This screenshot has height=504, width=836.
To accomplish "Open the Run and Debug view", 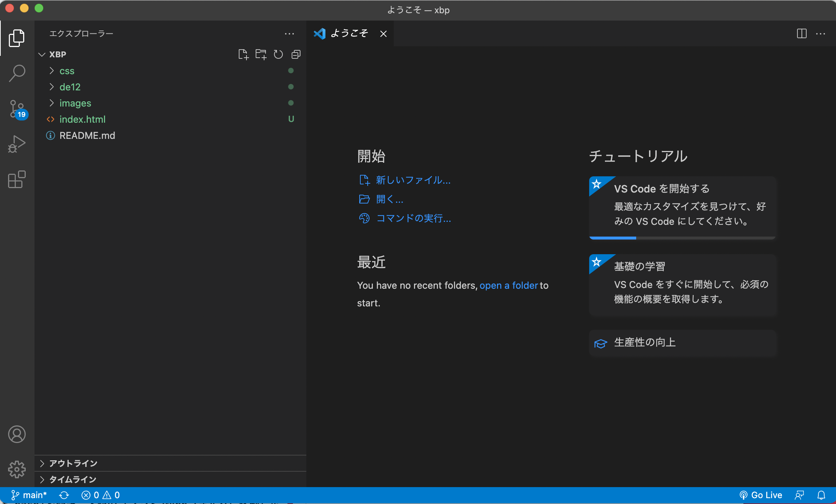I will point(17,144).
